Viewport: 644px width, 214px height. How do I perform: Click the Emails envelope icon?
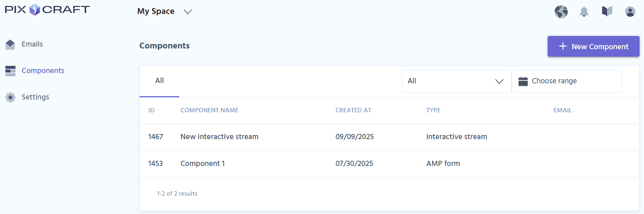point(10,44)
